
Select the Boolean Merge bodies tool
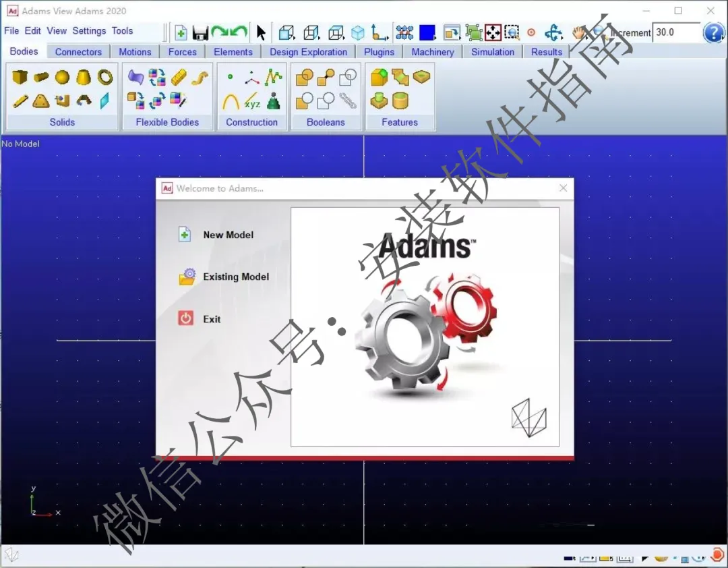coord(326,78)
